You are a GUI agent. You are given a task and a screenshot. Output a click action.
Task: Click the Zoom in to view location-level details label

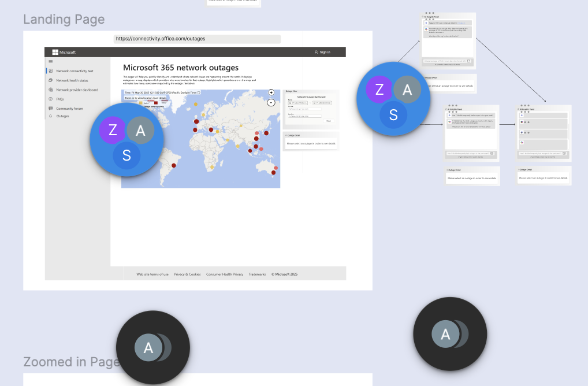(x=146, y=98)
